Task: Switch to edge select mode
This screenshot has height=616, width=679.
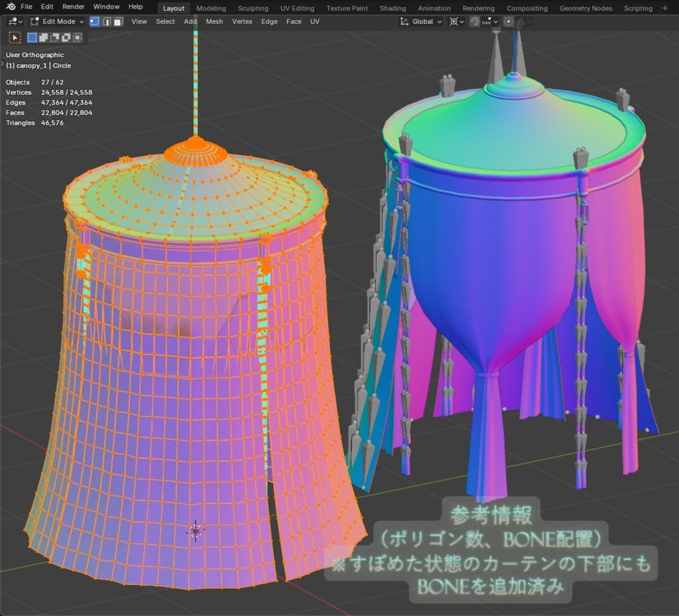Action: point(106,21)
